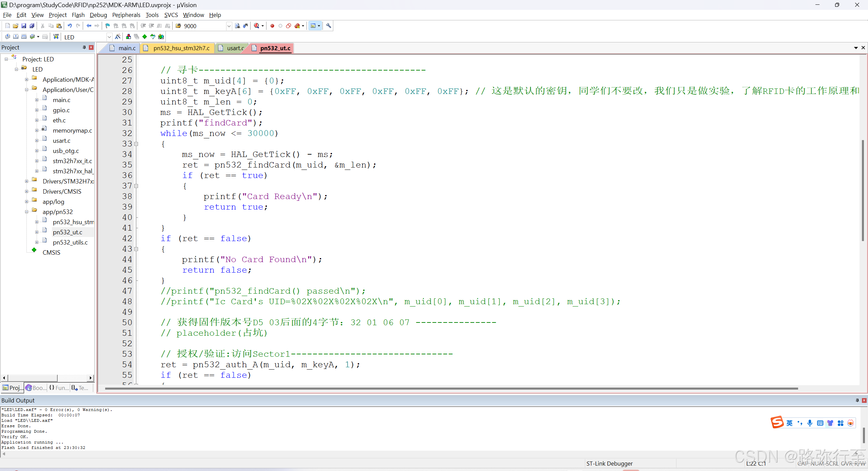Open Options for Target magic wand icon
The width and height of the screenshot is (868, 471).
click(x=118, y=37)
